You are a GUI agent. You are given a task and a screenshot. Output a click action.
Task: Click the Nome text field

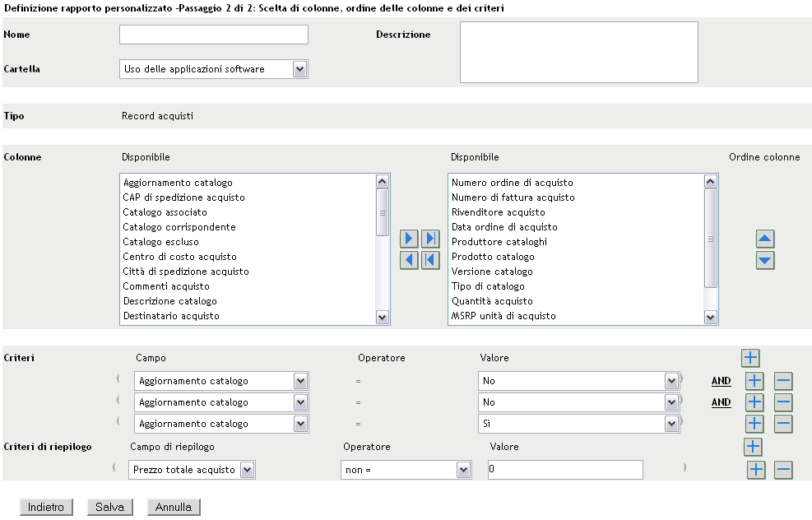tap(213, 35)
